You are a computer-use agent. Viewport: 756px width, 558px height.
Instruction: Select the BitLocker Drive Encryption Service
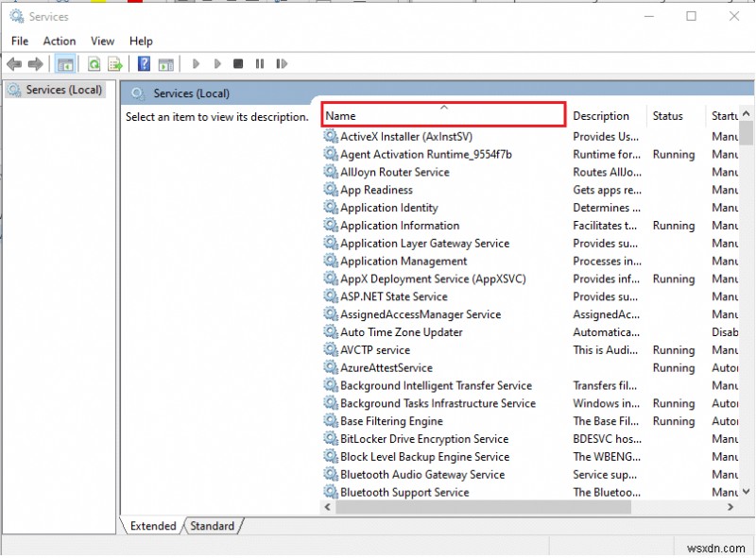tap(423, 439)
